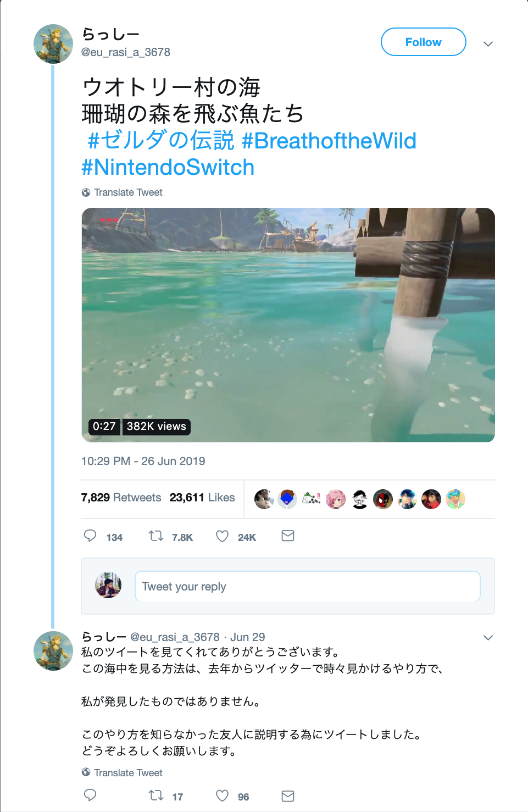The width and height of the screenshot is (528, 812).
Task: Click the retweet icon showing 7.8K
Action: click(x=155, y=535)
